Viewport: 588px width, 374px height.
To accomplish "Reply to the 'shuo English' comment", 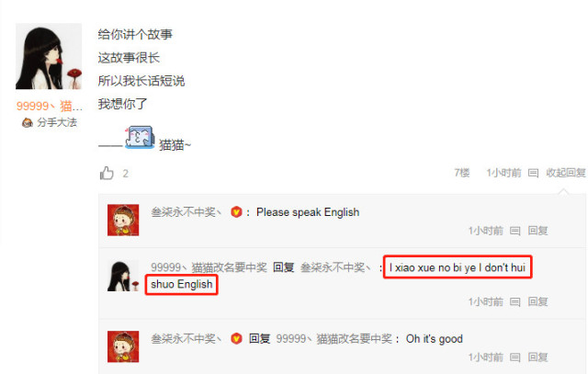I will [537, 301].
